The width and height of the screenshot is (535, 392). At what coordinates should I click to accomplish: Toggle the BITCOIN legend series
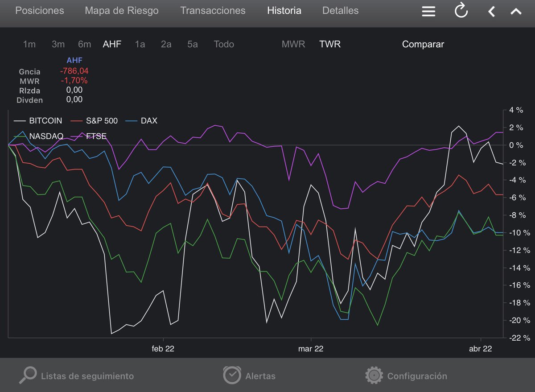pyautogui.click(x=38, y=121)
